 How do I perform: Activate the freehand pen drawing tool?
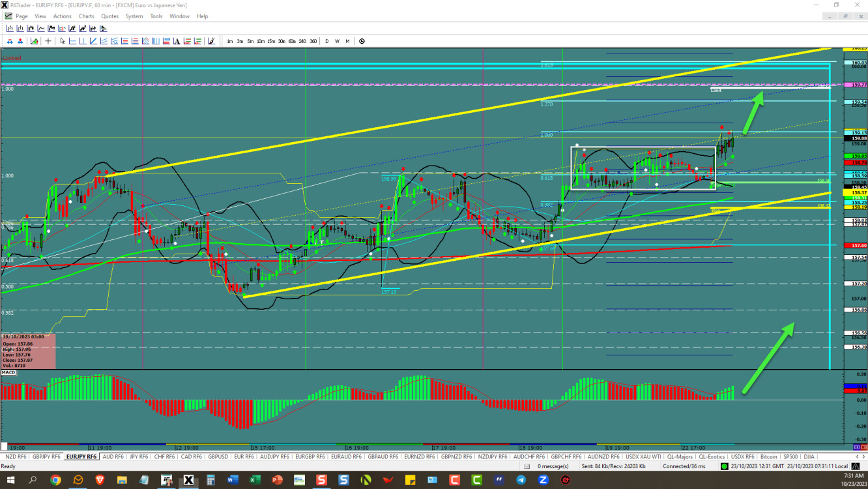coord(211,41)
